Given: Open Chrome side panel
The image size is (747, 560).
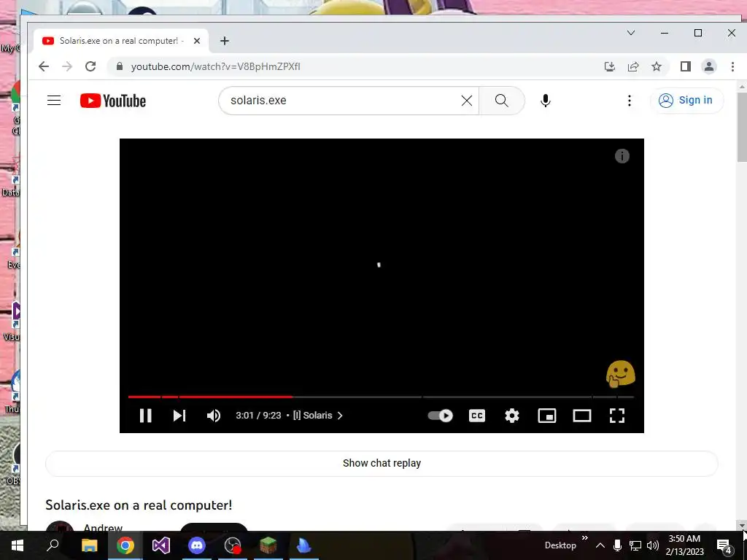Looking at the screenshot, I should click(x=686, y=66).
